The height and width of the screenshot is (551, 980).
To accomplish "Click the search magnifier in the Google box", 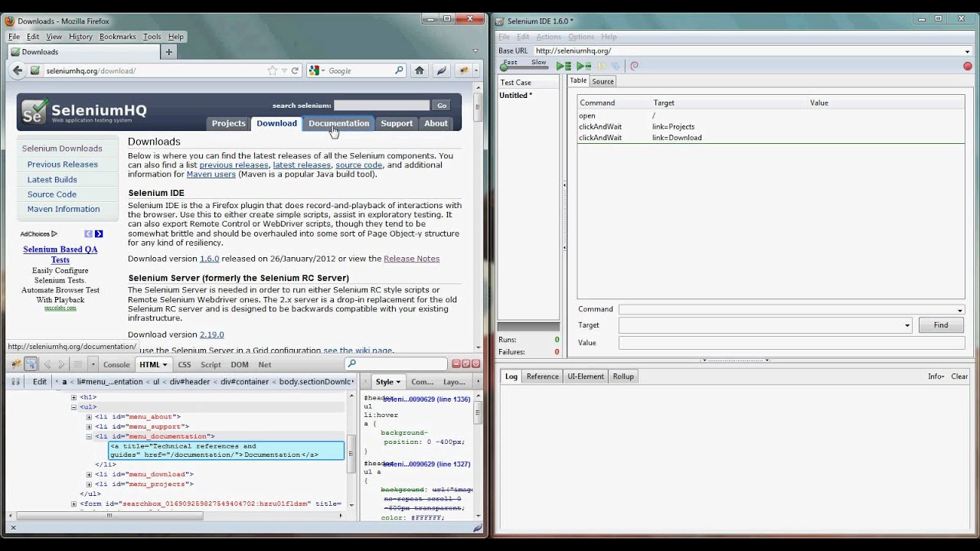I will tap(399, 70).
